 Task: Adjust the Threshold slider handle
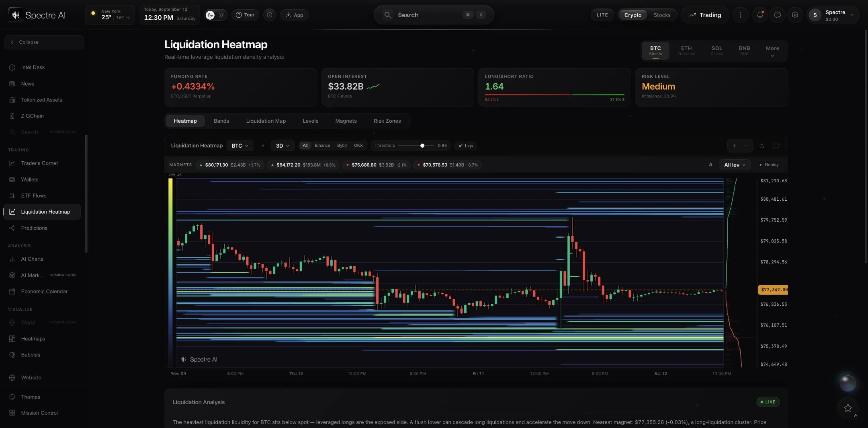[422, 146]
